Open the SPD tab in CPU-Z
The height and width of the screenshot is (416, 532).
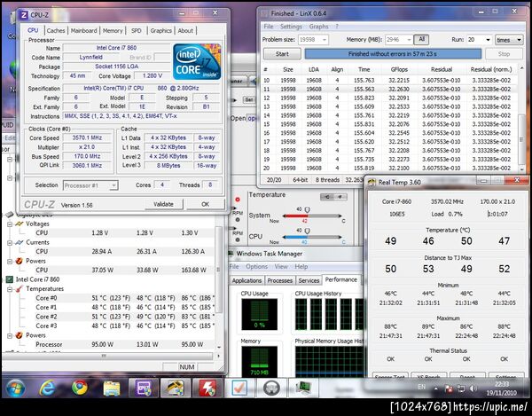[136, 30]
